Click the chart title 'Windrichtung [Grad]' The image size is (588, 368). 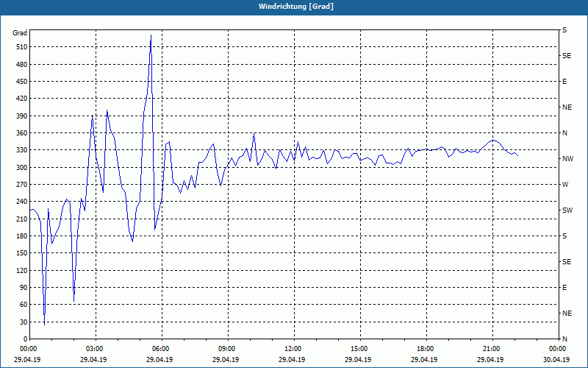coord(296,7)
